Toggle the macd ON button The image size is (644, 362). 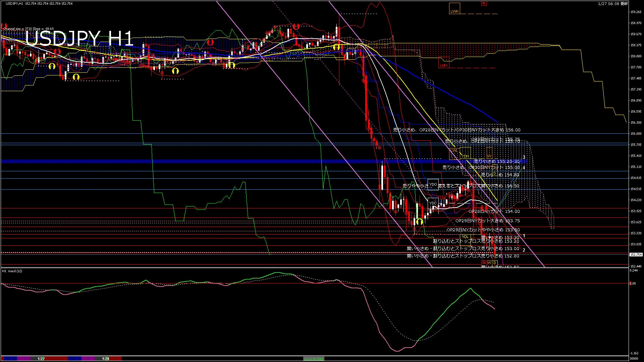coord(314,359)
